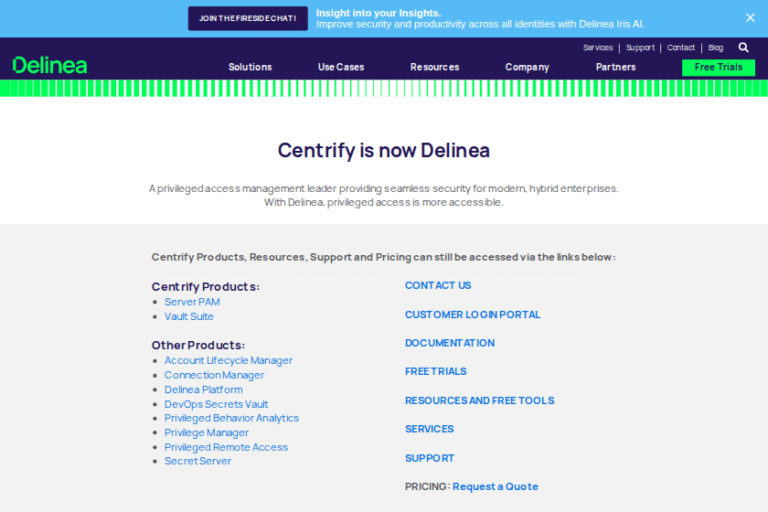Open the Account Lifecycle Manager link
The image size is (768, 512).
[x=228, y=360]
